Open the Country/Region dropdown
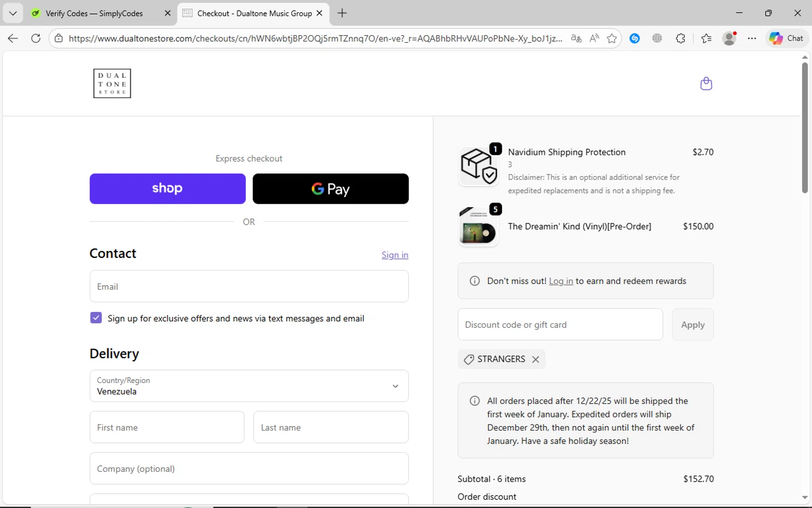Screen dimensions: 812x508 (x=249, y=386)
